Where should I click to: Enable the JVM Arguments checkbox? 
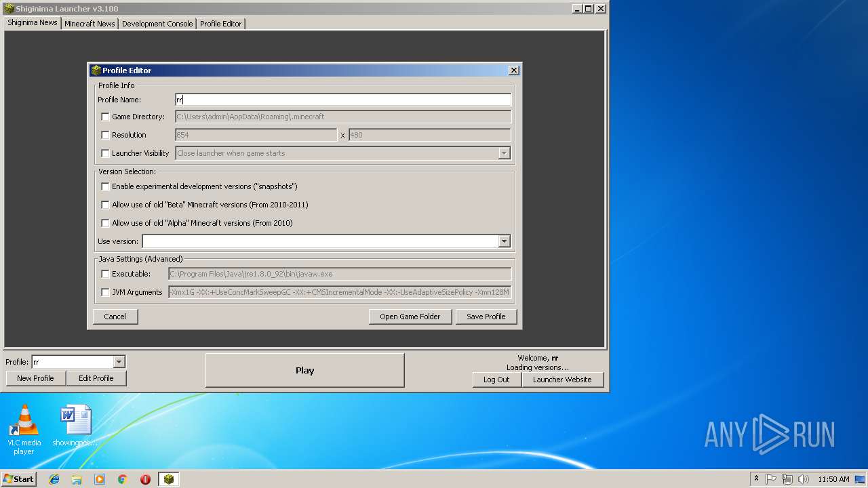coord(105,292)
